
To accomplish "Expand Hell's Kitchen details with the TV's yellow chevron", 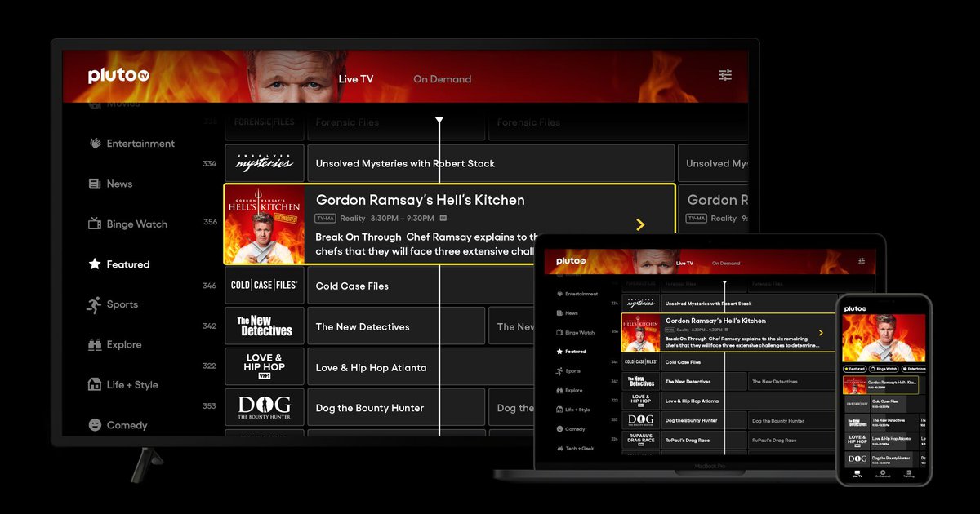I will tap(640, 224).
